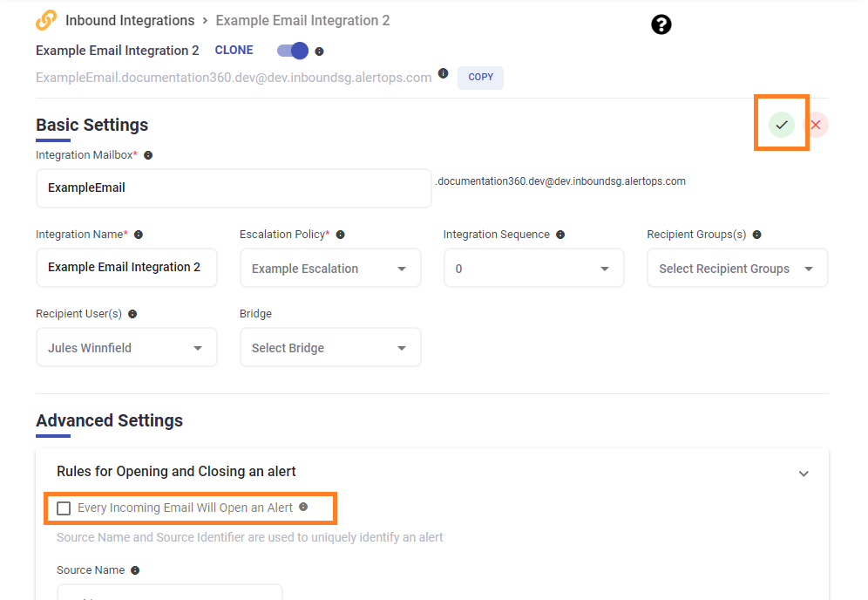Open the Integration Sequence dropdown

(533, 269)
